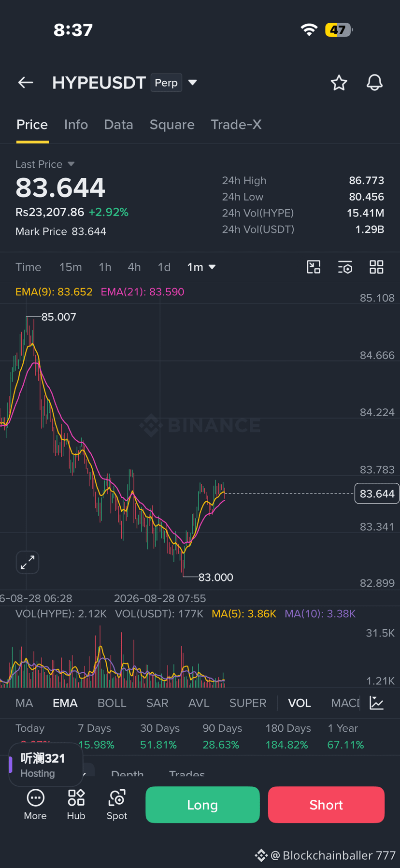Enable the SAR indicator
Image resolution: width=400 pixels, height=868 pixels.
tap(157, 703)
